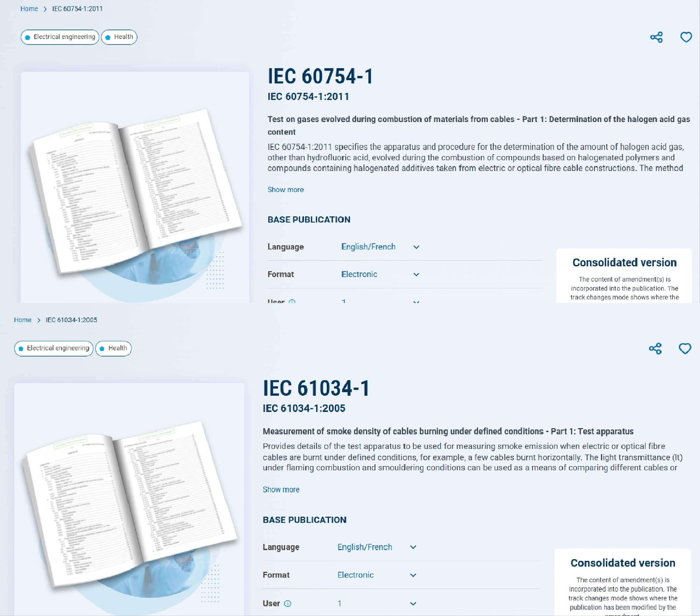Viewport: 700px width, 616px height.
Task: Navigate to Home via breadcrumb
Action: [28, 8]
